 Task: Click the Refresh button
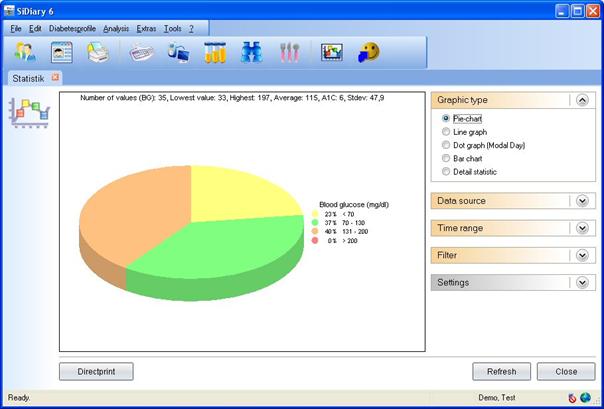pyautogui.click(x=501, y=371)
